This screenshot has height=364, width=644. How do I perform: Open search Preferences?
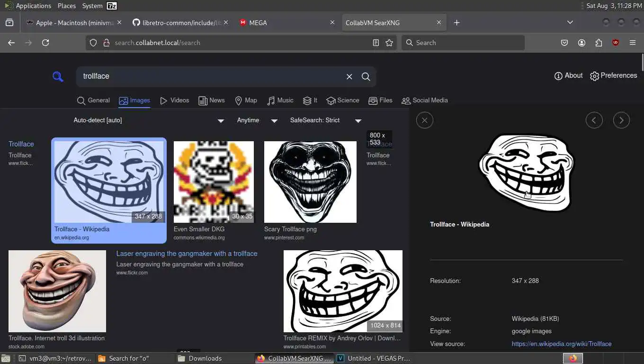coord(614,76)
